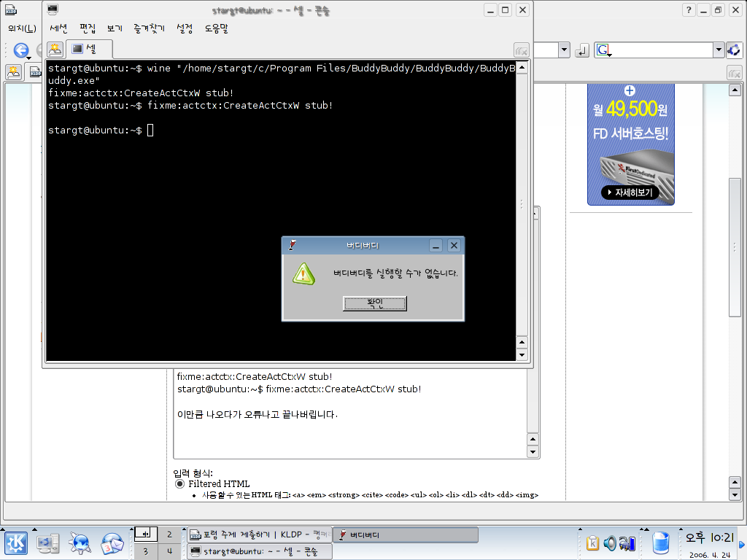The height and width of the screenshot is (560, 747).
Task: Switch to virtual desktop 3 in the pager
Action: pos(146,551)
